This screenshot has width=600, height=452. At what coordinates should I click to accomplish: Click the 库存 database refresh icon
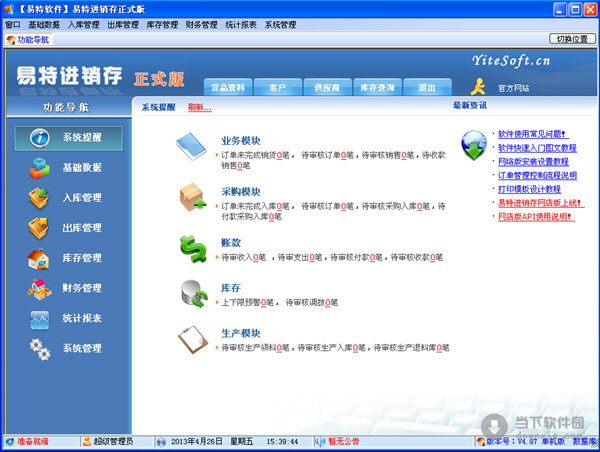point(194,294)
